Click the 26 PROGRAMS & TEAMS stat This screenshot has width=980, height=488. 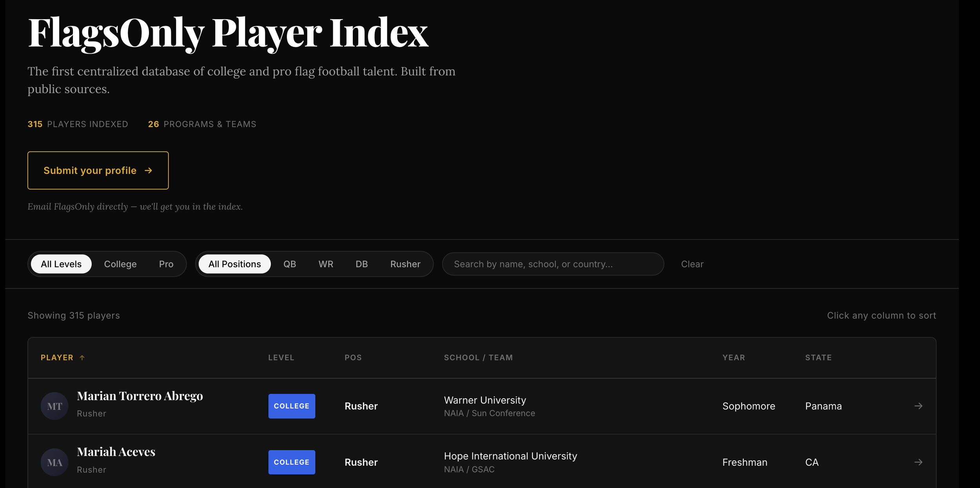[x=202, y=124]
